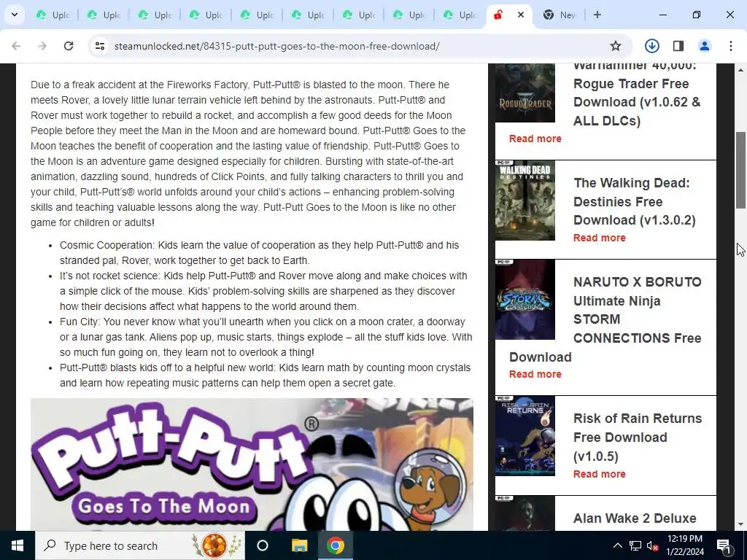Click the browser forward arrow

[42, 46]
